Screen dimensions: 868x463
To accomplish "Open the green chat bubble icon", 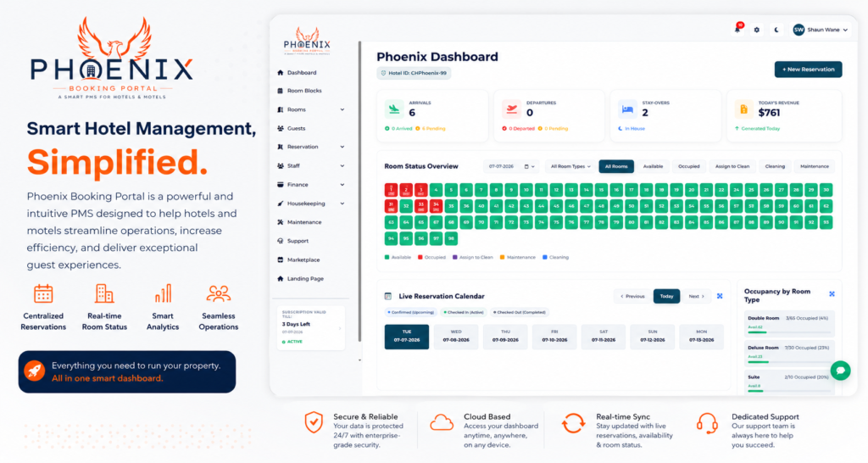I will click(840, 371).
